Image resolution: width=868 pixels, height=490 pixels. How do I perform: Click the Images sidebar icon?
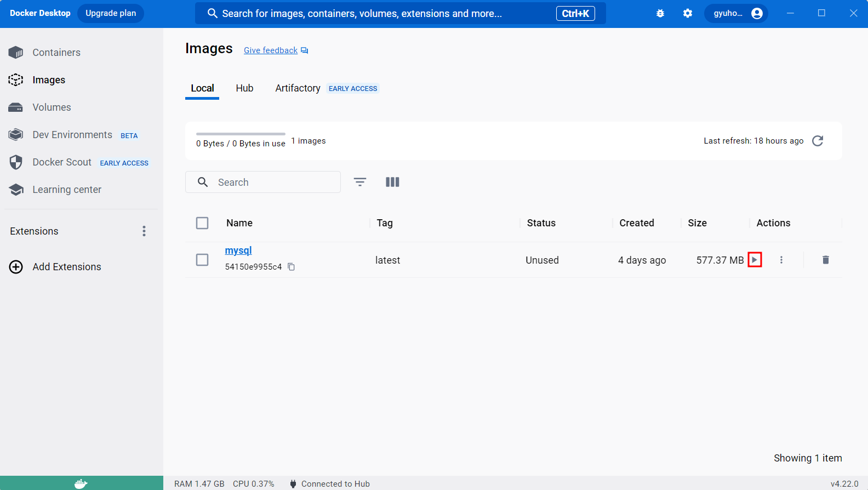point(16,80)
